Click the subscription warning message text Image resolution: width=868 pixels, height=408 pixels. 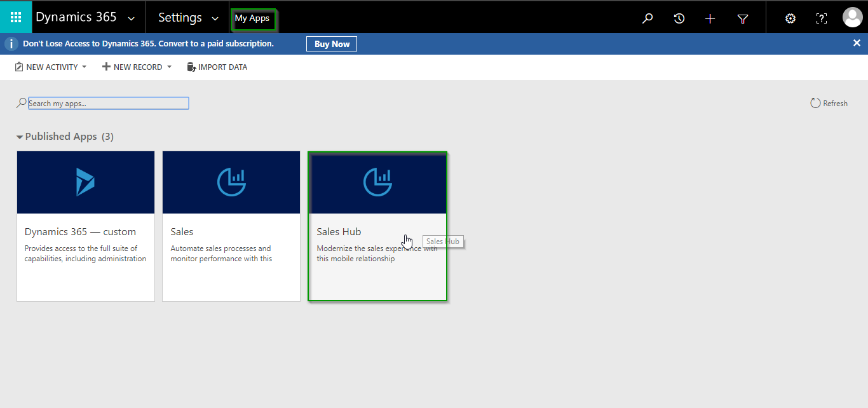tap(148, 44)
